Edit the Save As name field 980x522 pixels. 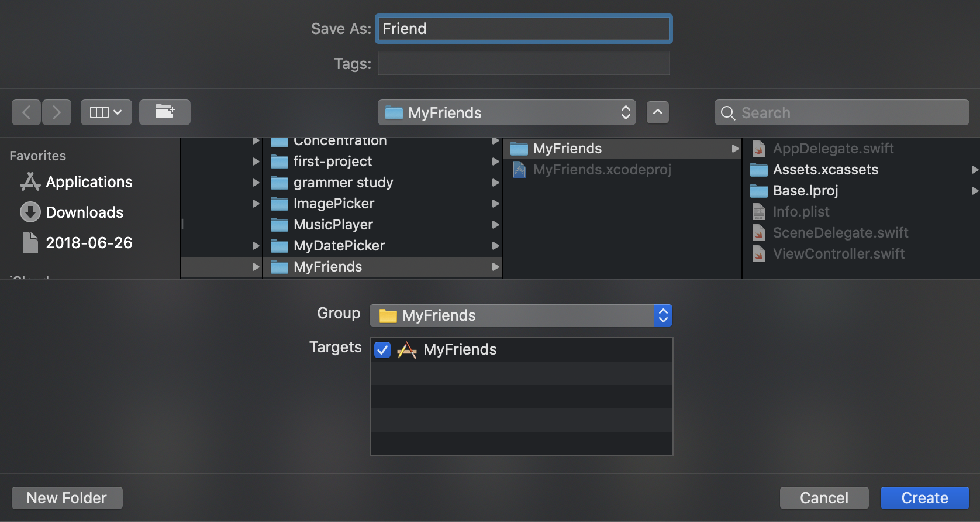(524, 29)
